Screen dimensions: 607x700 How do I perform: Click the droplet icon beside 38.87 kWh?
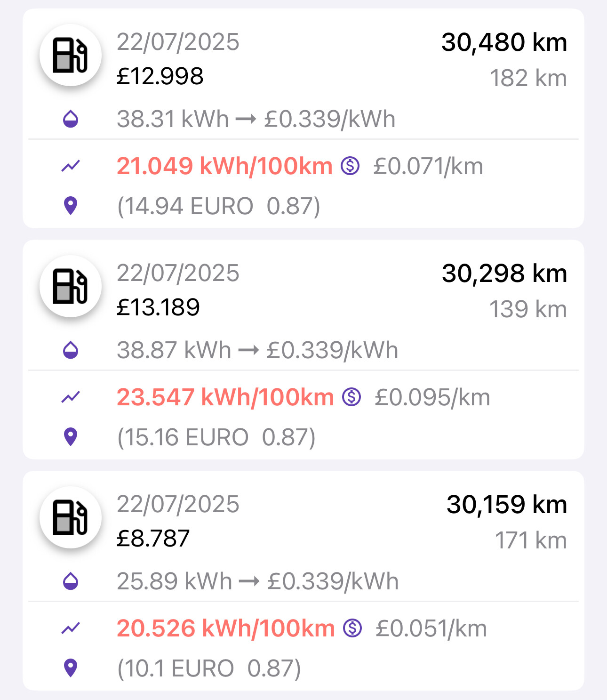click(x=71, y=350)
